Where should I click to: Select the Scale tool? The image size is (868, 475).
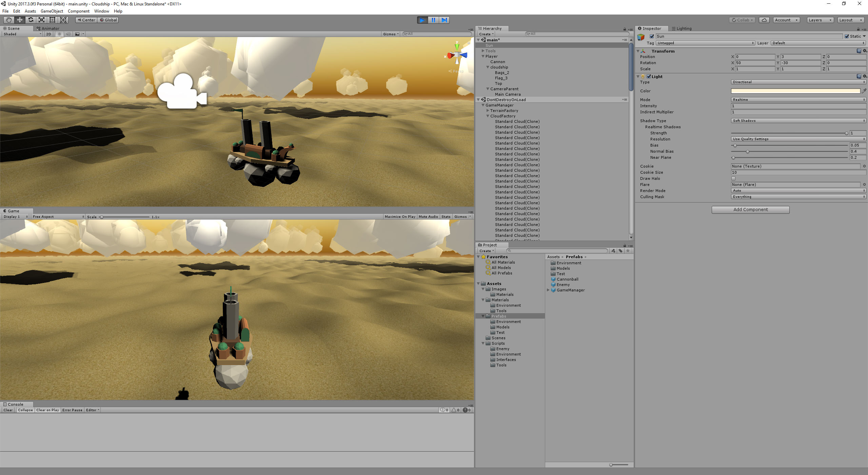click(x=41, y=20)
